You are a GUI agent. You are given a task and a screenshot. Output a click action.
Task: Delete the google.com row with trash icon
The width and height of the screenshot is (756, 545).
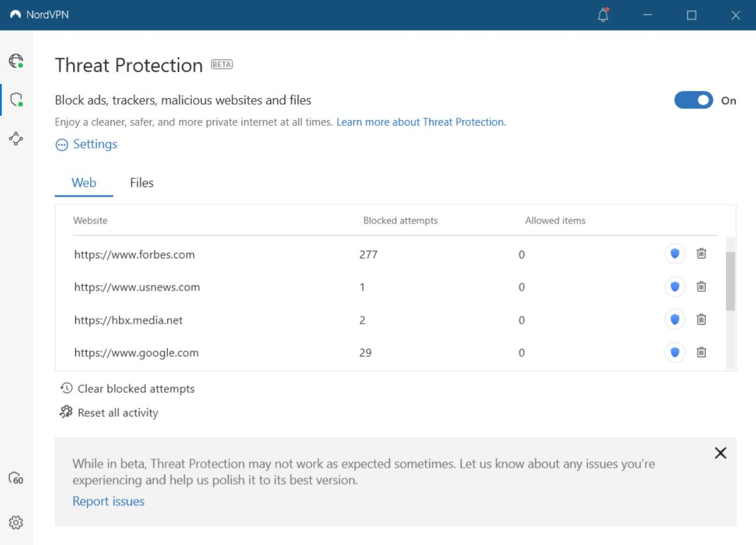pyautogui.click(x=701, y=353)
